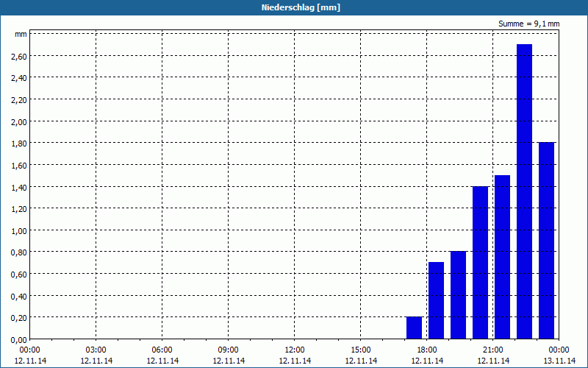Select the bar with height 0,80 mm
This screenshot has width=588, height=368.
(458, 295)
